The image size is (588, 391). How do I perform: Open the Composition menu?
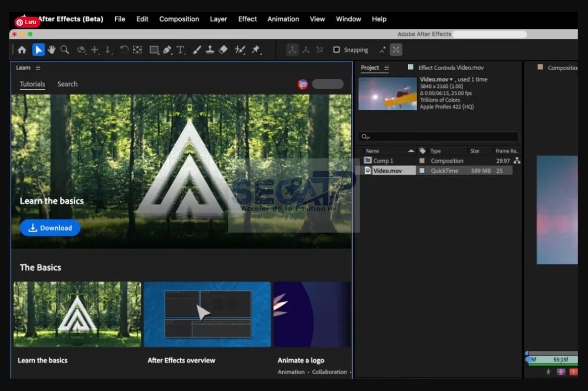click(179, 19)
